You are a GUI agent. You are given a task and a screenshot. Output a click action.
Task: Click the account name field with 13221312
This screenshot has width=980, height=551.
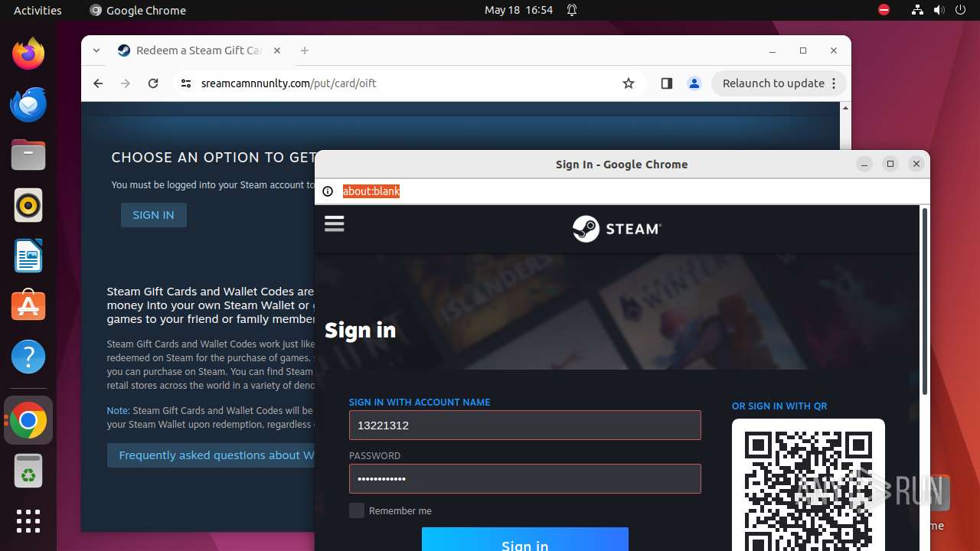525,425
